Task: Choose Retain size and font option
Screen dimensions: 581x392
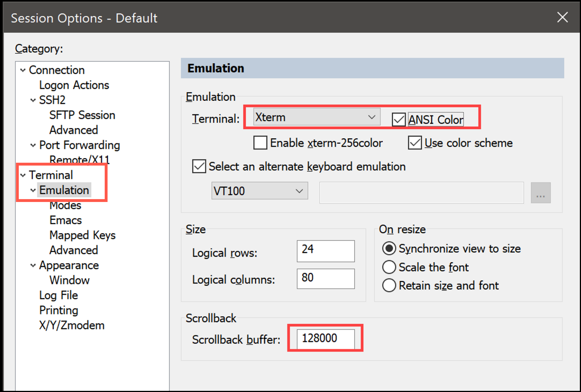Action: [389, 285]
